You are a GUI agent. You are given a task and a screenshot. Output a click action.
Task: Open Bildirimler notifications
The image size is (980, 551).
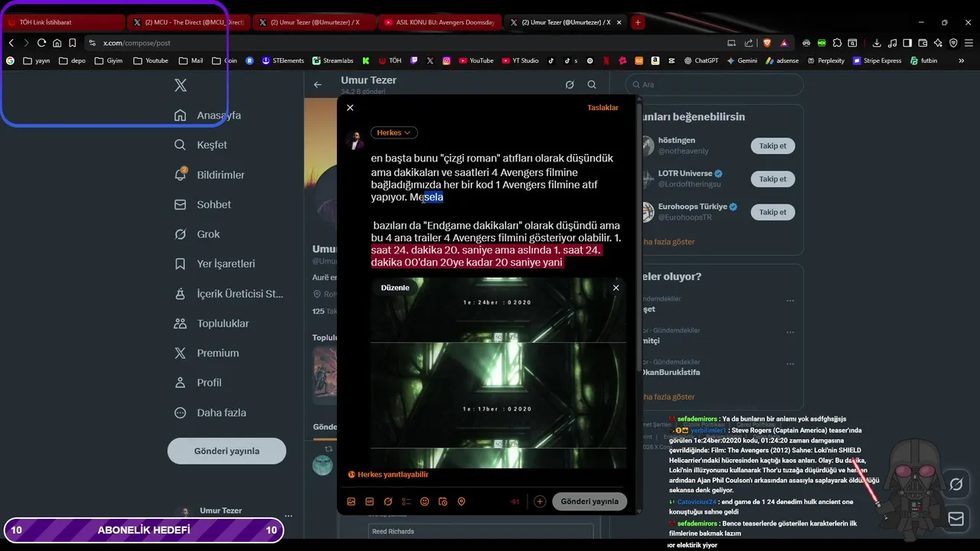(x=210, y=174)
